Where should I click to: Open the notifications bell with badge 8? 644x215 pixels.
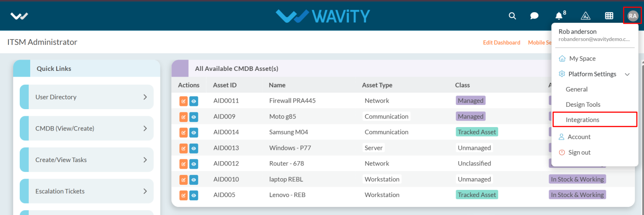[560, 15]
